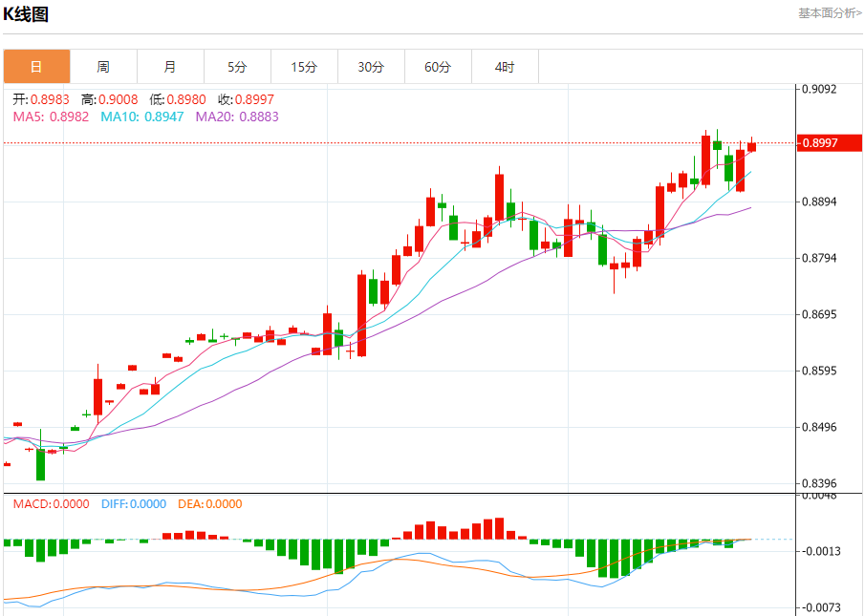This screenshot has height=616, width=865.
Task: Select the 60分 timeframe tab
Action: pos(438,67)
